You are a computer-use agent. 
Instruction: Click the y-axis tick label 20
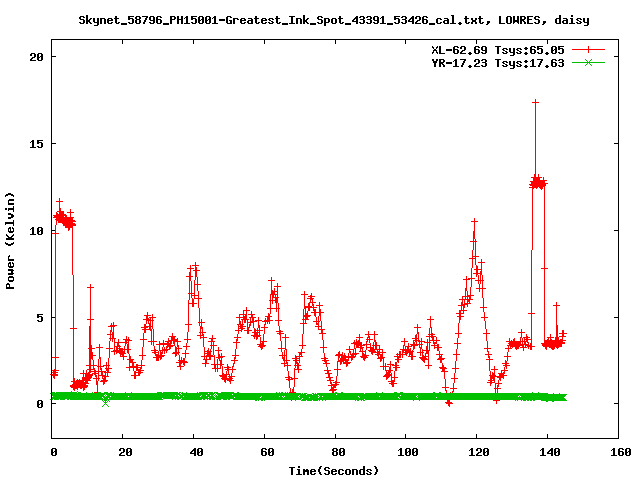coord(36,57)
